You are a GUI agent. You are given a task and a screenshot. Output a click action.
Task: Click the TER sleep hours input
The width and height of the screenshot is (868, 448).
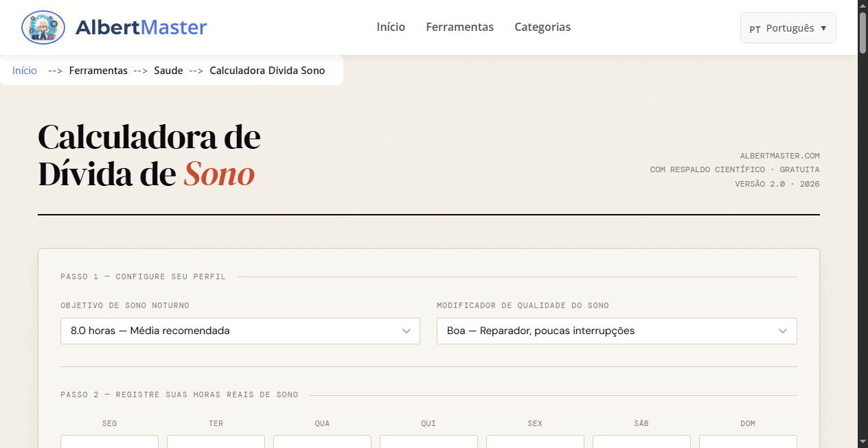coord(216,443)
